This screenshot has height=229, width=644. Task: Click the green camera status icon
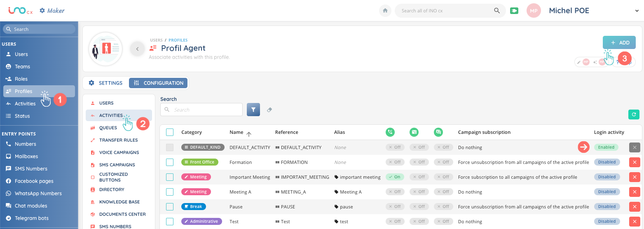(x=514, y=11)
